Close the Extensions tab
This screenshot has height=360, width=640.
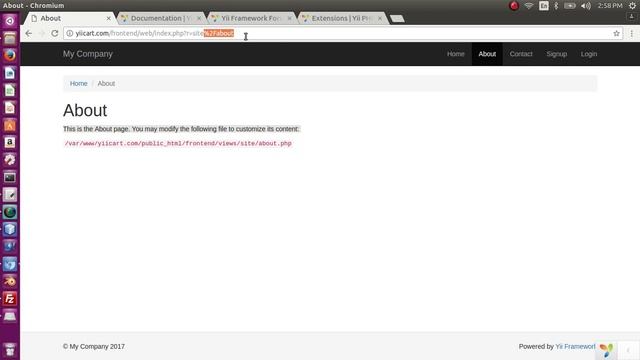380,18
